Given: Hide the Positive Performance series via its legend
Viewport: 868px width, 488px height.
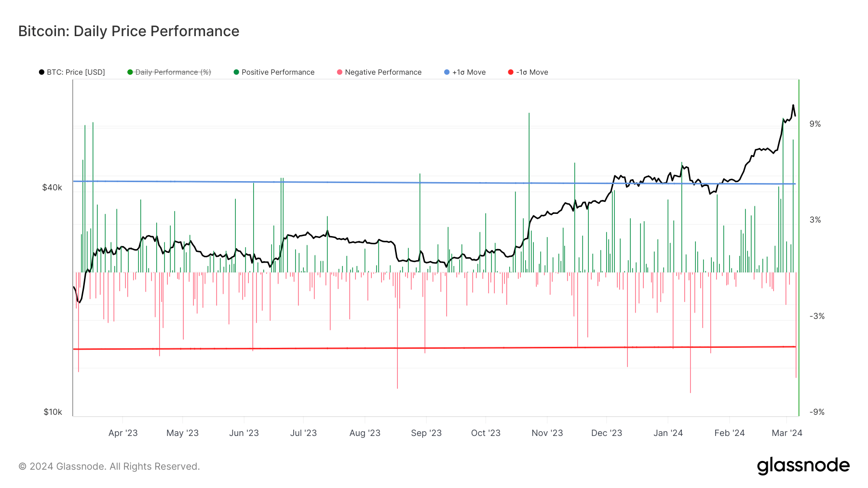Looking at the screenshot, I should [x=277, y=72].
